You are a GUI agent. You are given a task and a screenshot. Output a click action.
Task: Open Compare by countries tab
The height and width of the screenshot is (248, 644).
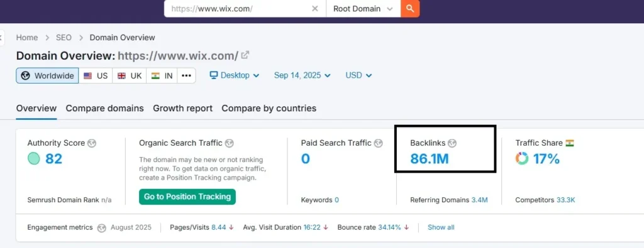coord(269,109)
